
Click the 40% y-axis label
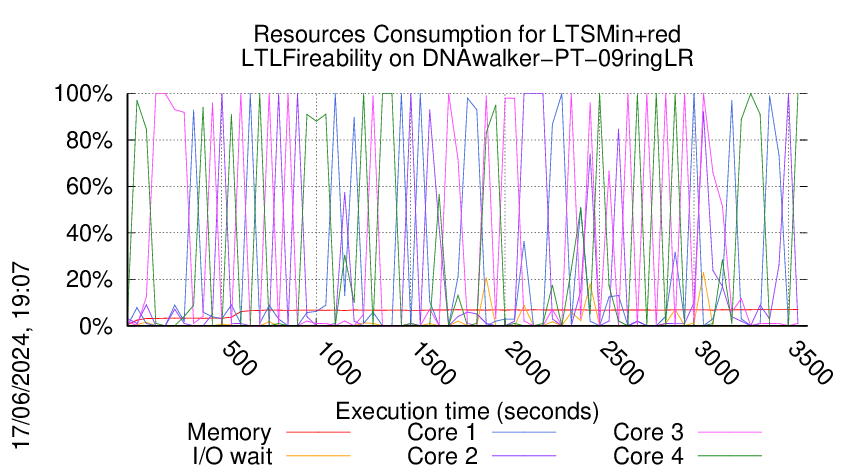pos(89,233)
